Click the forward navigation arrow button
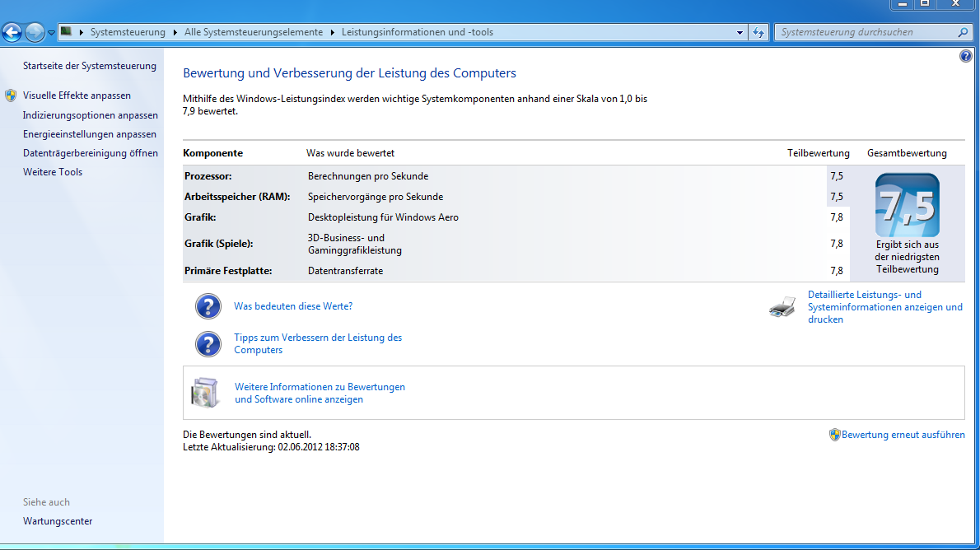Image resolution: width=980 pixels, height=550 pixels. pos(35,32)
